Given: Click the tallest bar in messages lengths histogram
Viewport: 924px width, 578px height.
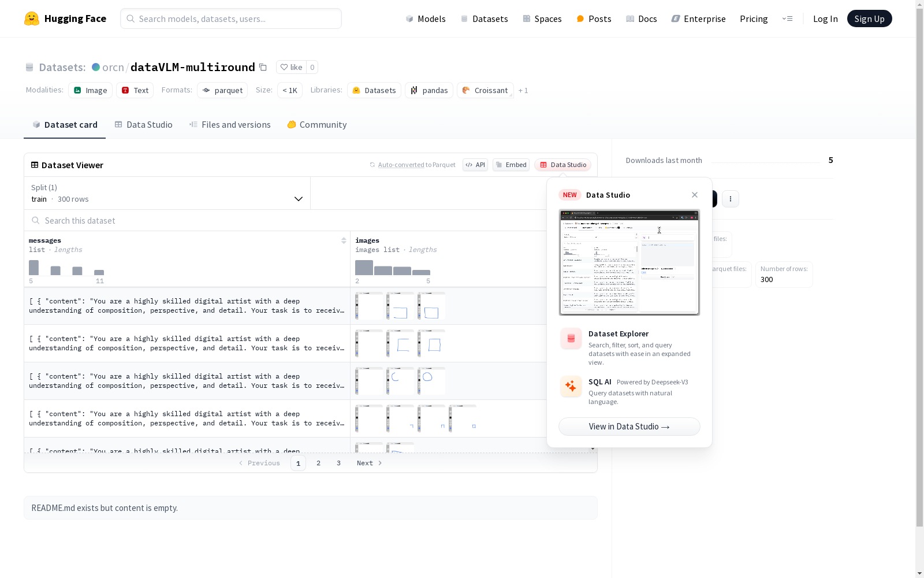Looking at the screenshot, I should (34, 268).
